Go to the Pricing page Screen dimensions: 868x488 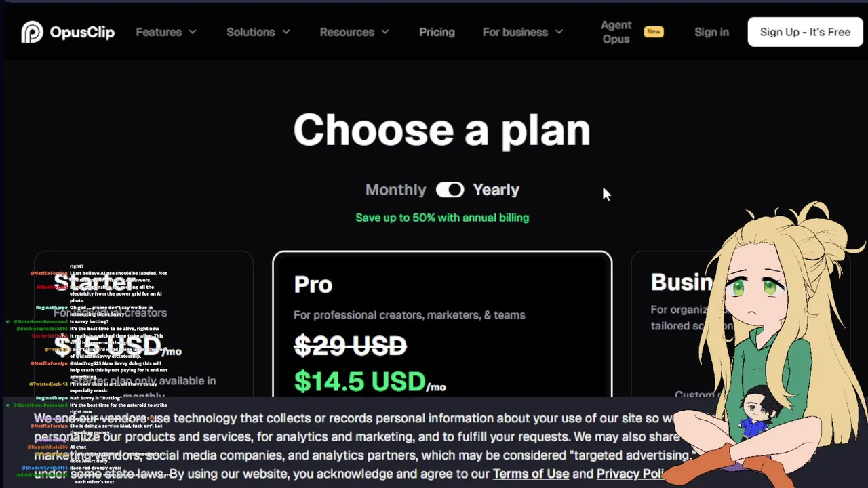coord(437,32)
